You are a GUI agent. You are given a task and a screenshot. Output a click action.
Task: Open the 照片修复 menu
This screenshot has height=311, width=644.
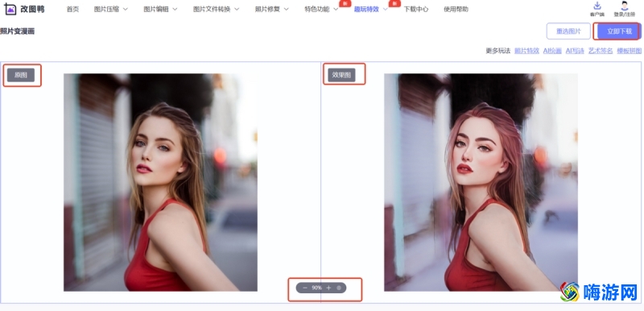click(267, 9)
